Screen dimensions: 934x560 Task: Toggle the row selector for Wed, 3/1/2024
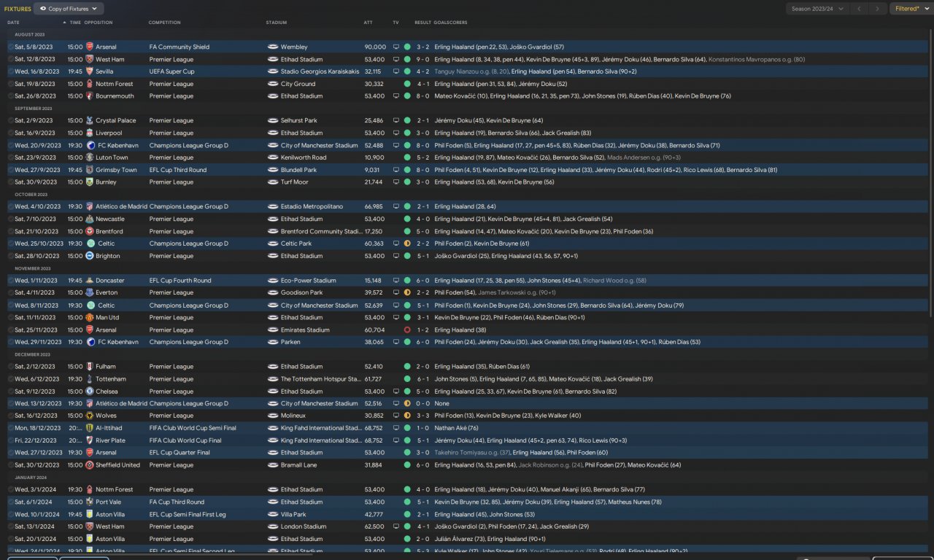[11, 489]
